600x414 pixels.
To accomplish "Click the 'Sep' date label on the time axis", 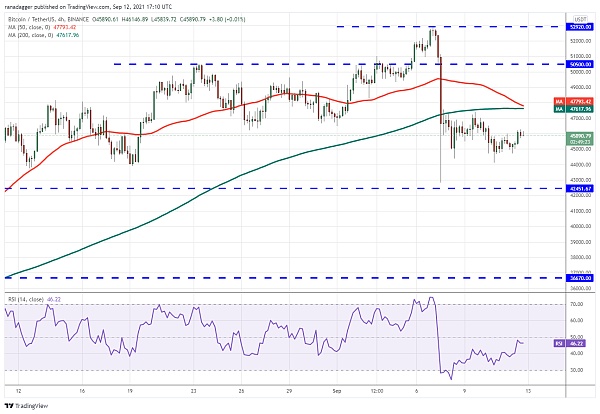I will click(x=337, y=391).
